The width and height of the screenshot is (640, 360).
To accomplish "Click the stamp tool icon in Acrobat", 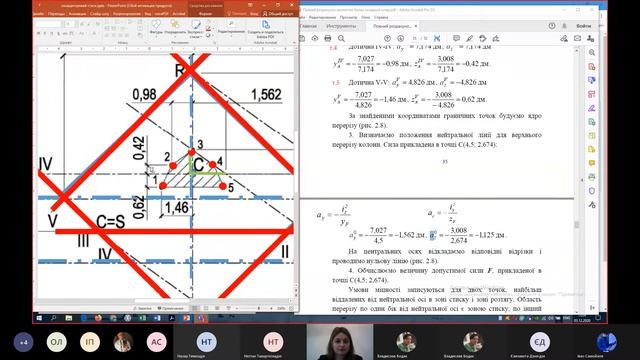I will point(483,38).
